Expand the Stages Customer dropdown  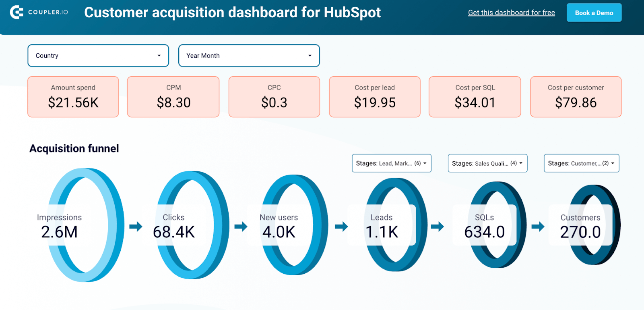click(581, 163)
